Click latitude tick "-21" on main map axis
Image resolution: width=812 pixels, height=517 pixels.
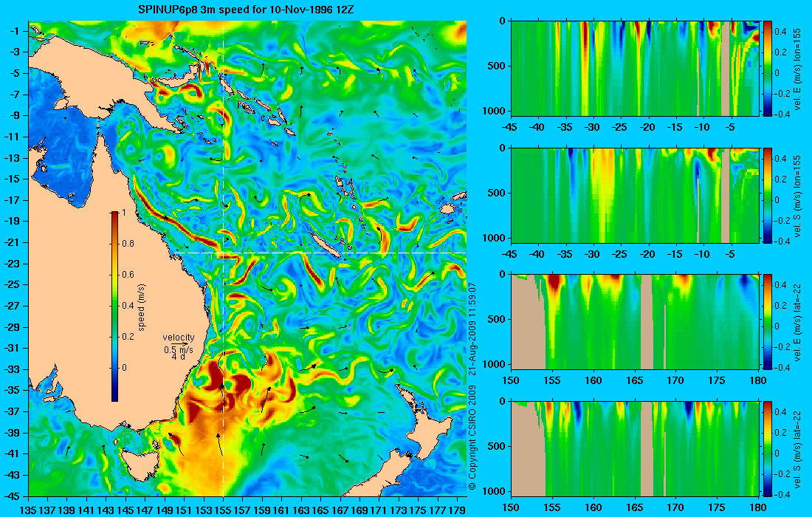pos(13,242)
